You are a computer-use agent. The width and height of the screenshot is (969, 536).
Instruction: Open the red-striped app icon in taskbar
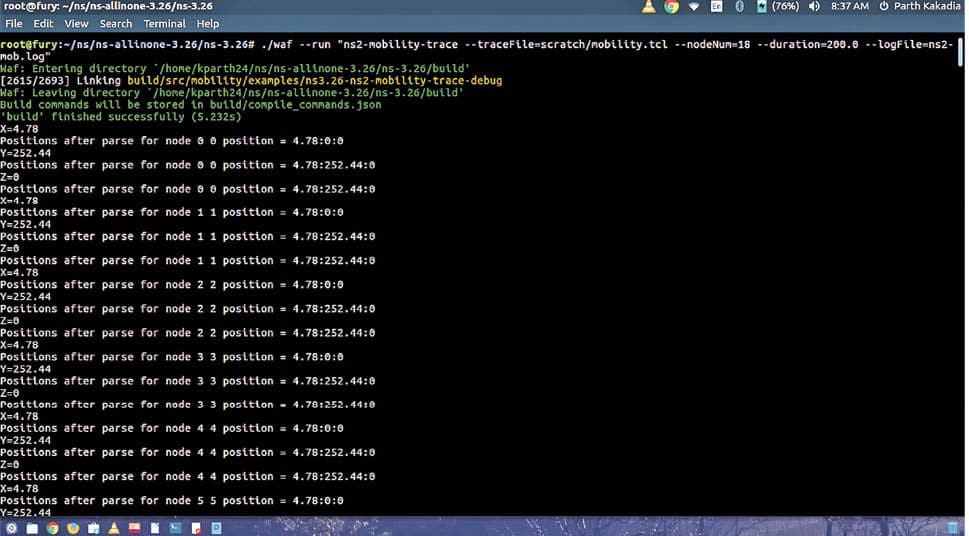click(134, 528)
